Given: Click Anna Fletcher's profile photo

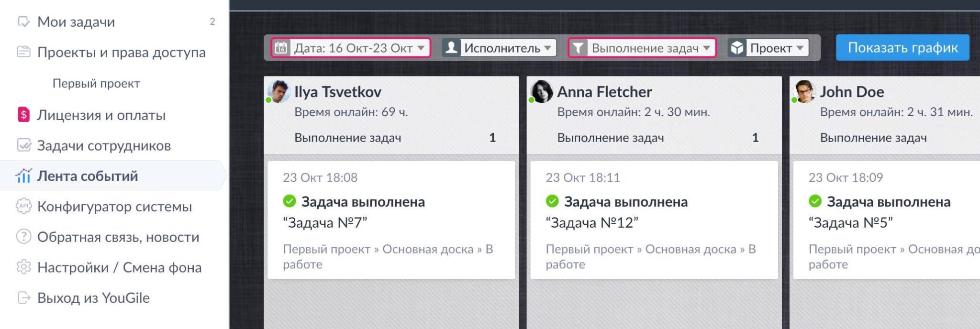Looking at the screenshot, I should [x=542, y=91].
